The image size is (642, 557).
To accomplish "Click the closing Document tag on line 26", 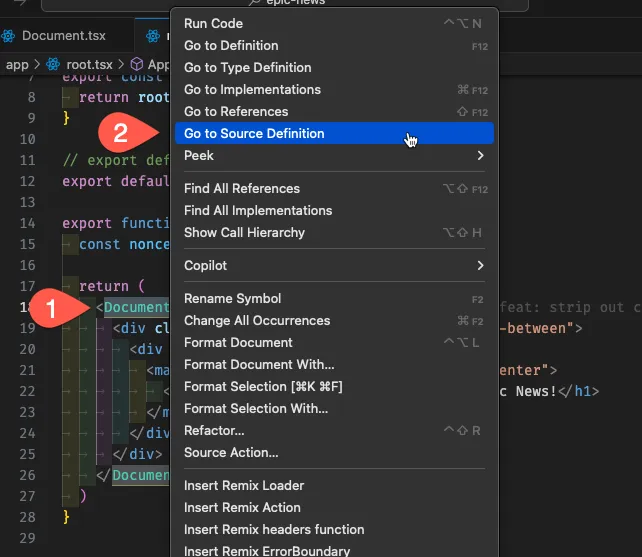I will tap(140, 475).
